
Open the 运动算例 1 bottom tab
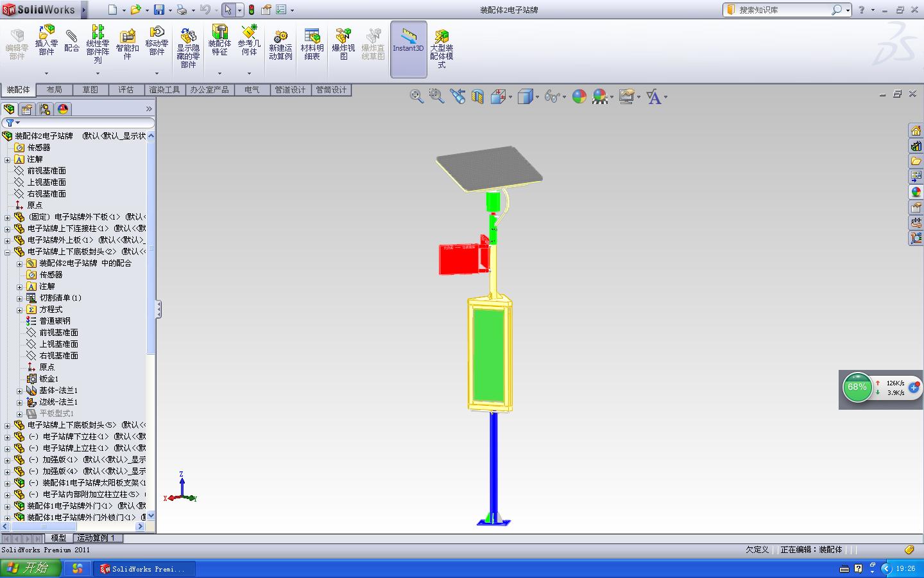click(x=96, y=538)
